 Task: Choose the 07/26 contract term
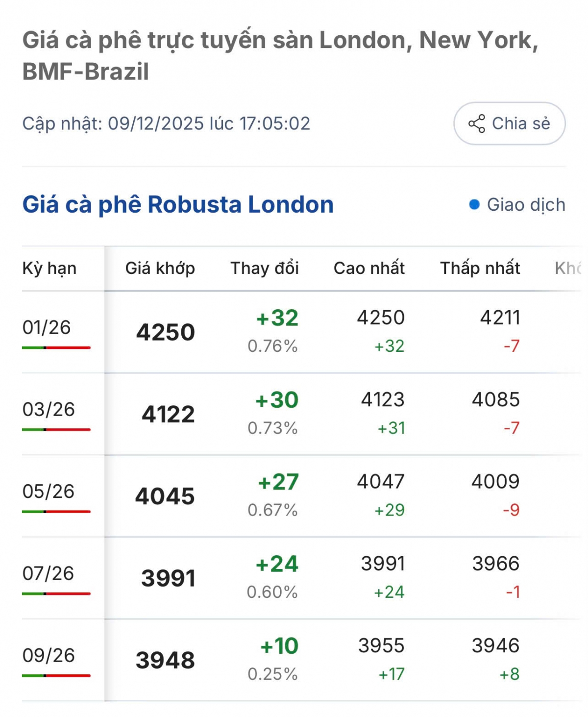coord(48,573)
